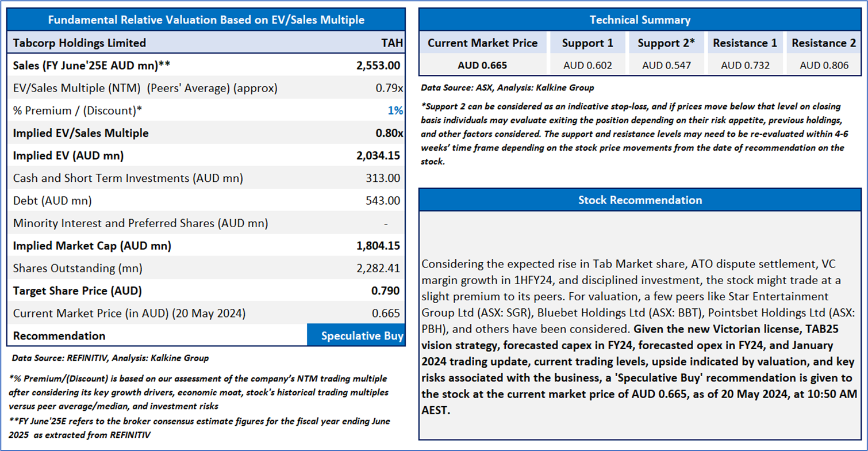The image size is (868, 451).
Task: Click the 'Stock Recommendation' section header
Action: [640, 200]
